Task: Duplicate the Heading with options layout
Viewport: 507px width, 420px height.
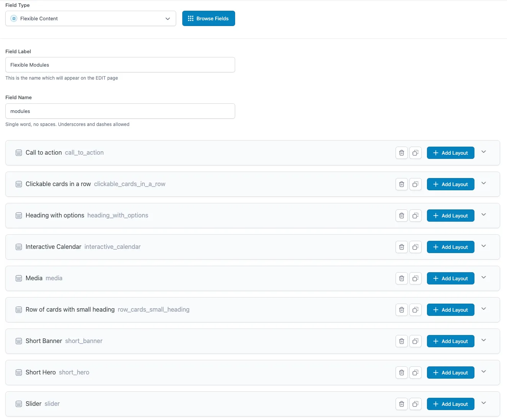Action: tap(415, 216)
